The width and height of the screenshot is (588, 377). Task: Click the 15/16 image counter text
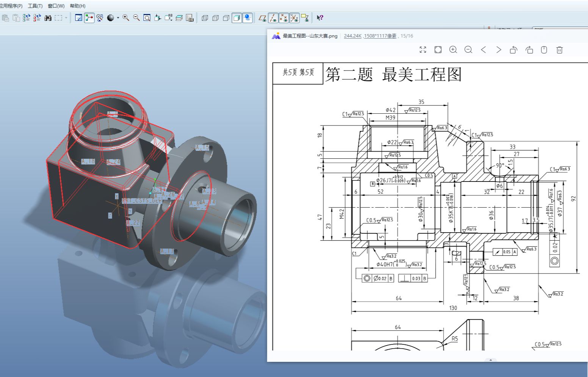click(x=407, y=36)
